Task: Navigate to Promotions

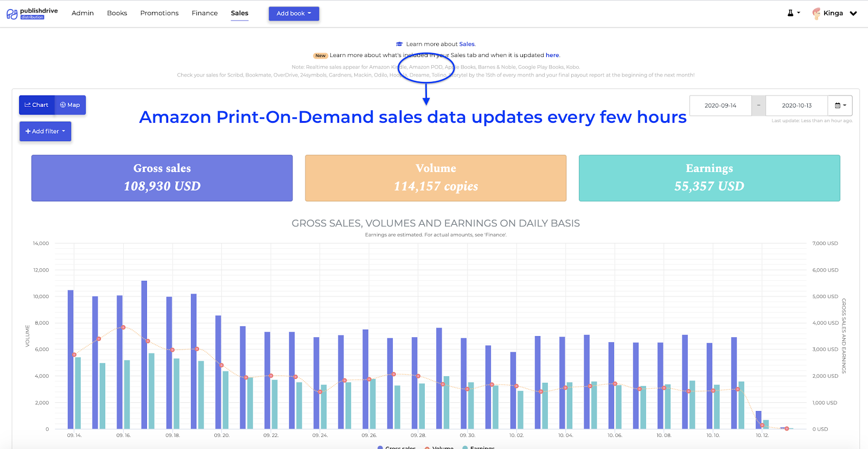Action: [x=159, y=13]
